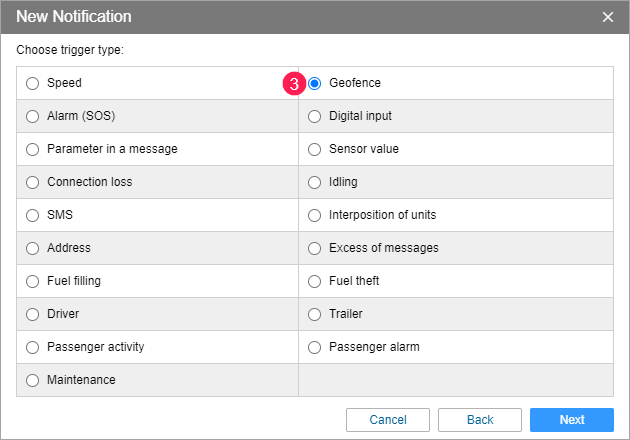Viewport: 630px width, 440px height.
Task: Pick the Maintenance trigger option
Action: tap(33, 380)
